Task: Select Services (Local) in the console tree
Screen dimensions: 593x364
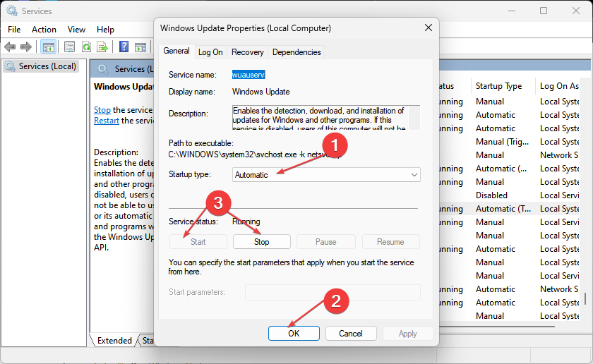Action: pyautogui.click(x=41, y=66)
